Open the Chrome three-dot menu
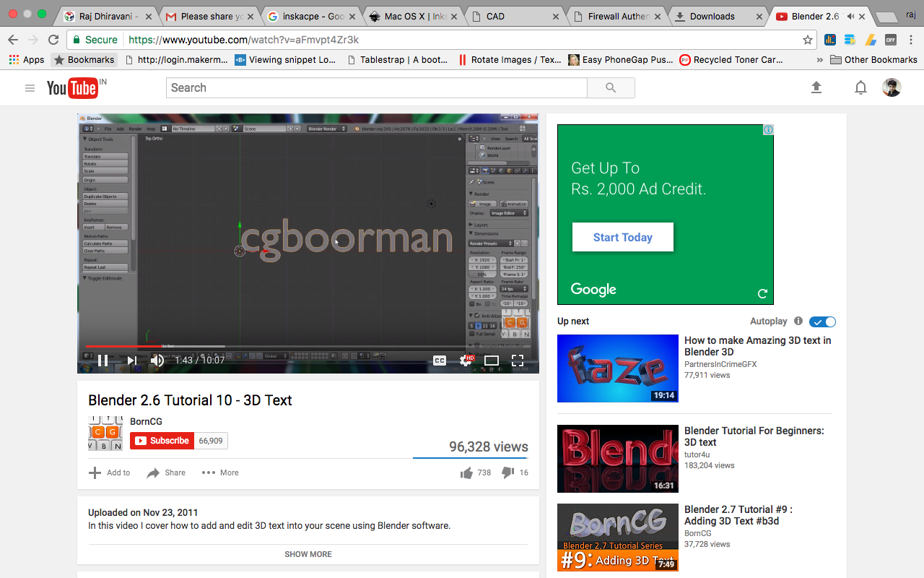The height and width of the screenshot is (578, 924). (x=911, y=40)
